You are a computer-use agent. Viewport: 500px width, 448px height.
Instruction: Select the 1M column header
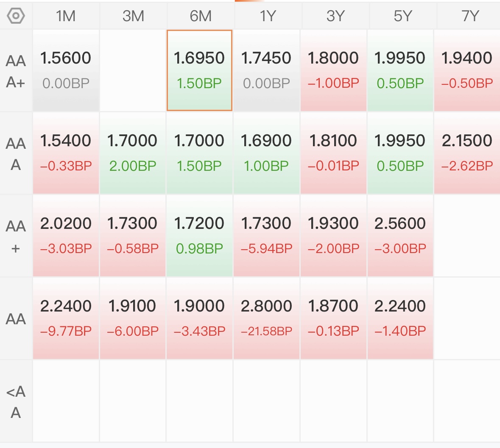click(x=66, y=16)
